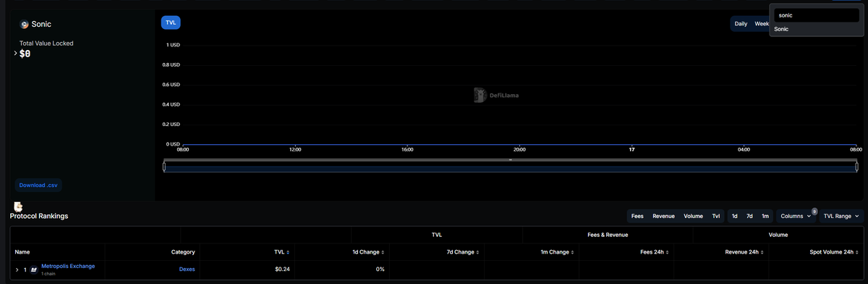The width and height of the screenshot is (868, 284).
Task: Click the chain search field containing 'sonic'
Action: (x=817, y=15)
